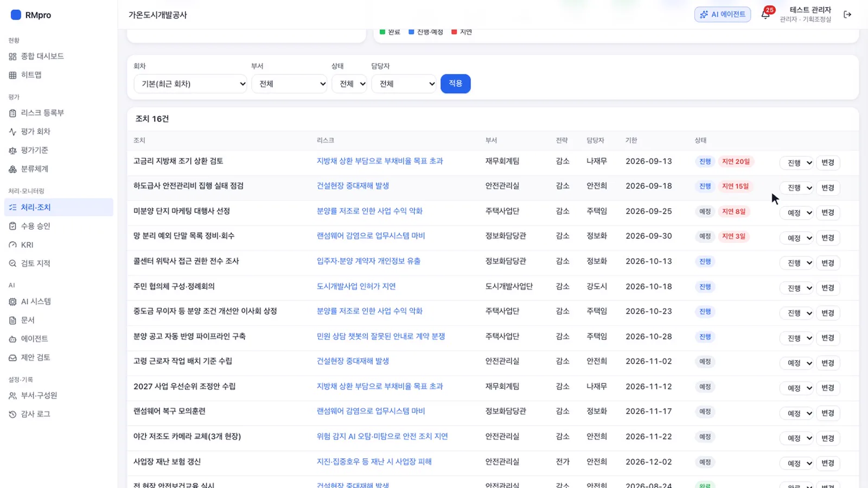Open the KRI gauge icon
This screenshot has width=868, height=488.
pos(12,245)
